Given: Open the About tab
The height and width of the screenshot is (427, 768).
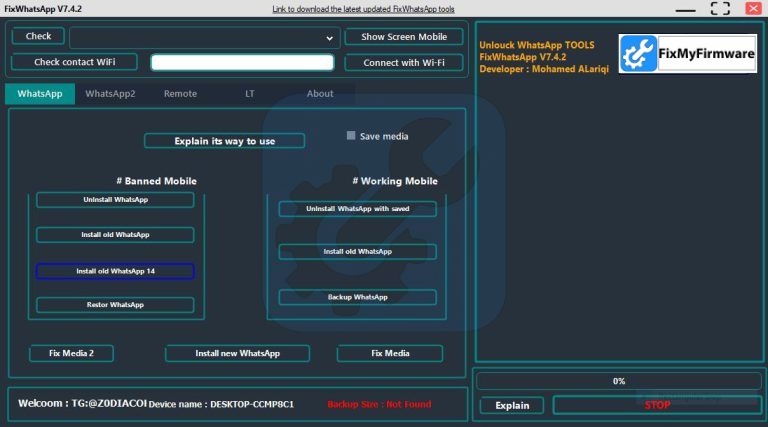Looking at the screenshot, I should coord(320,94).
